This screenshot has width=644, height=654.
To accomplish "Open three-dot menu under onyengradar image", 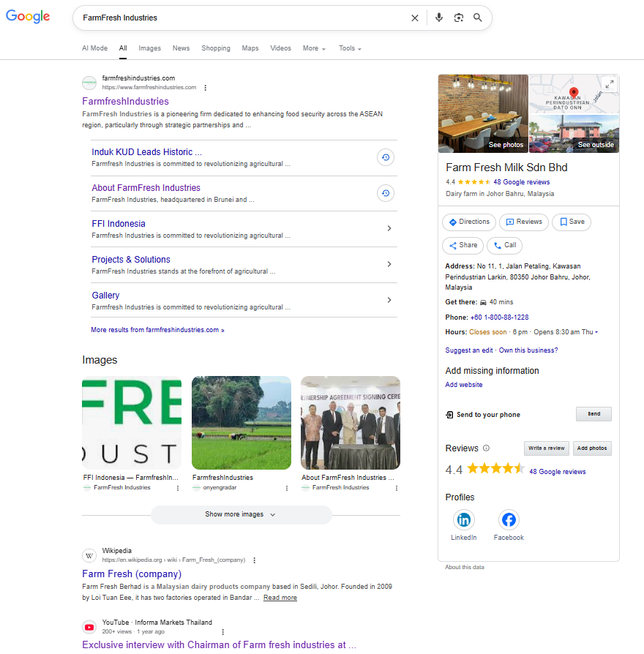I will pyautogui.click(x=287, y=488).
